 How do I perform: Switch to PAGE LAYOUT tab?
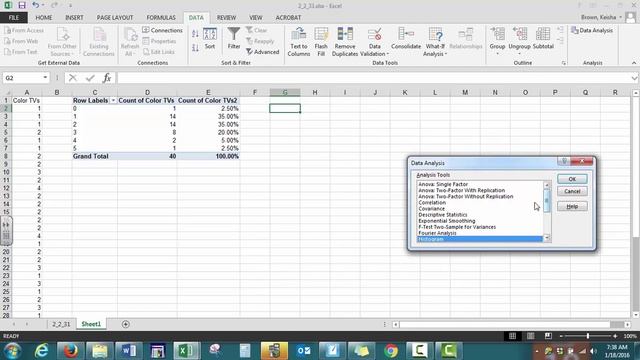[x=115, y=18]
